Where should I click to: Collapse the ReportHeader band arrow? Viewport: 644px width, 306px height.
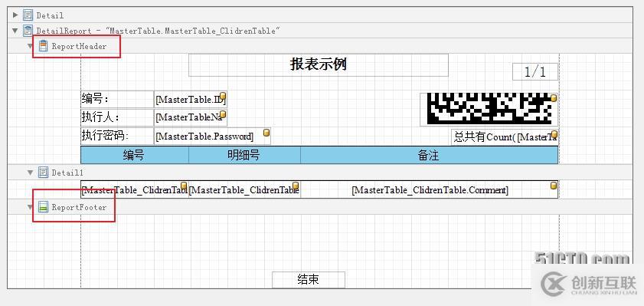(x=30, y=46)
